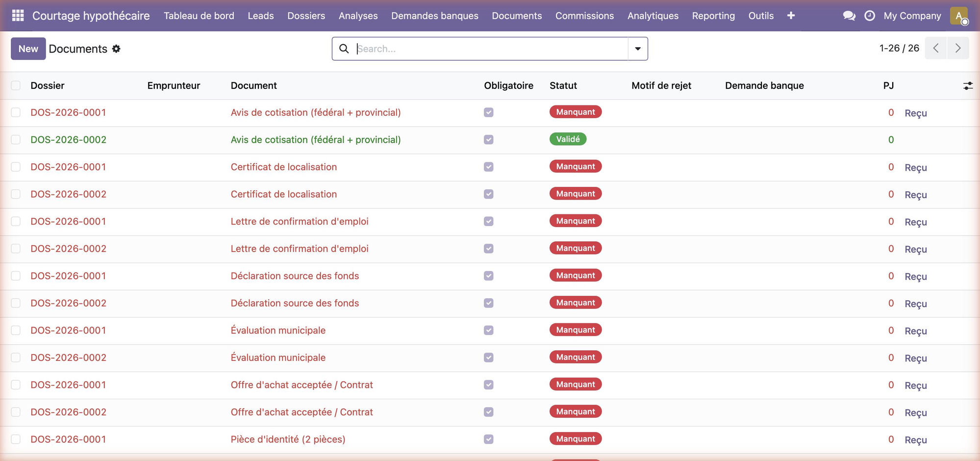The width and height of the screenshot is (980, 461).
Task: Select the Certificat de localisation DOS-2026-0001 row checkbox
Action: [x=16, y=167]
